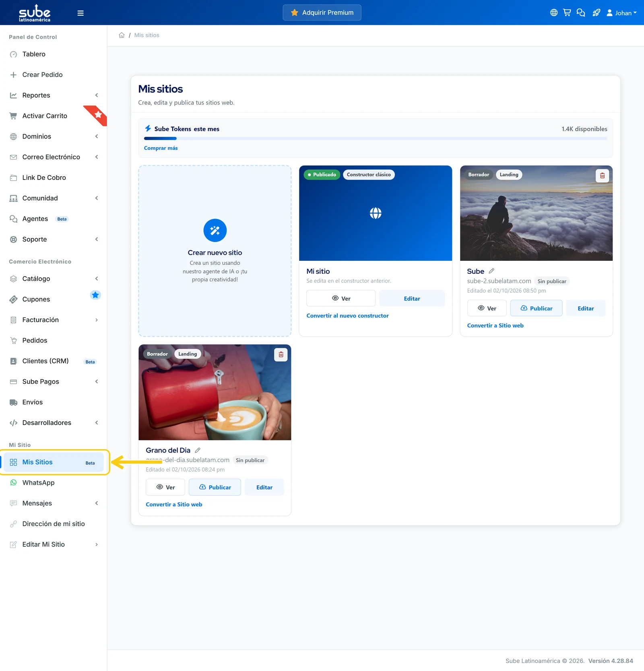
Task: Open Tablero in the sidebar
Action: point(54,54)
